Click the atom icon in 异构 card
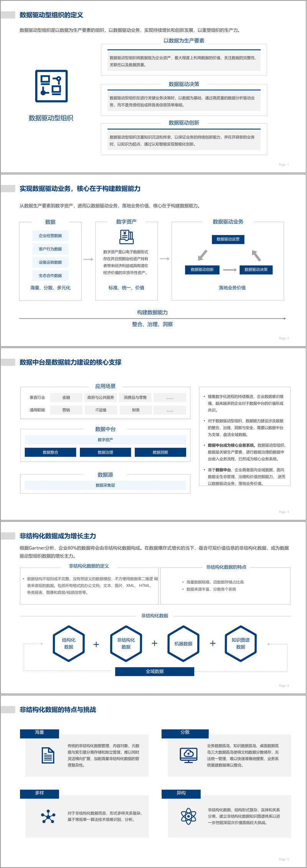Image resolution: width=307 pixels, height=868 pixels. tap(188, 816)
